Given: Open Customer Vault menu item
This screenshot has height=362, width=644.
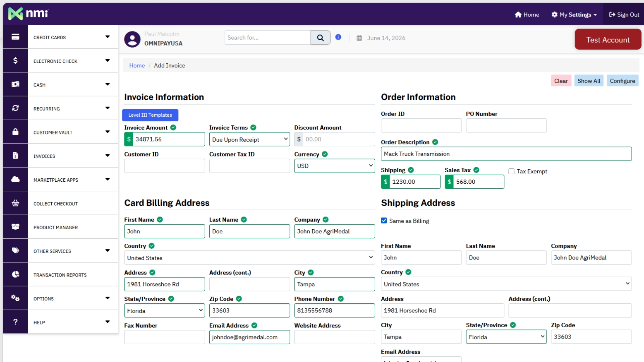Looking at the screenshot, I should coord(73,132).
